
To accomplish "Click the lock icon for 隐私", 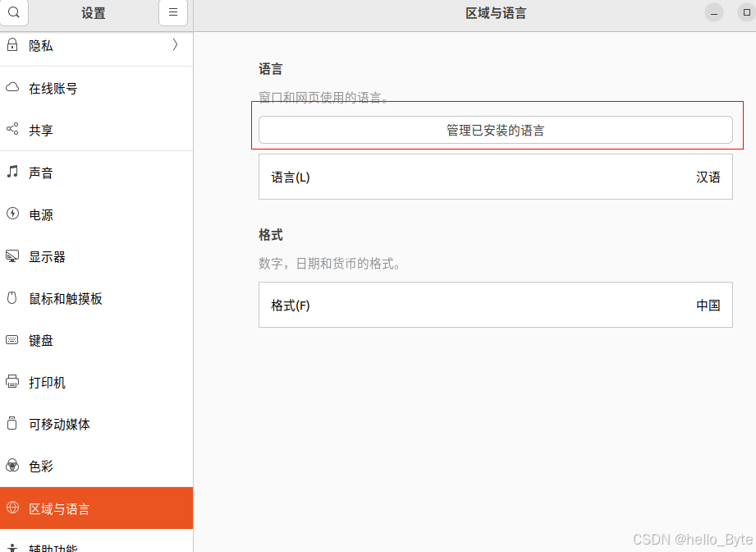I will (x=12, y=45).
